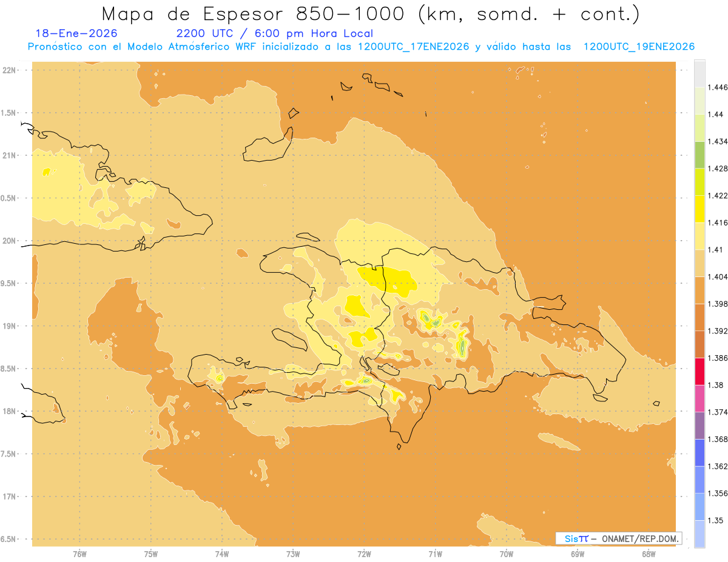Click the "75W" longitude axis label

[x=150, y=554]
